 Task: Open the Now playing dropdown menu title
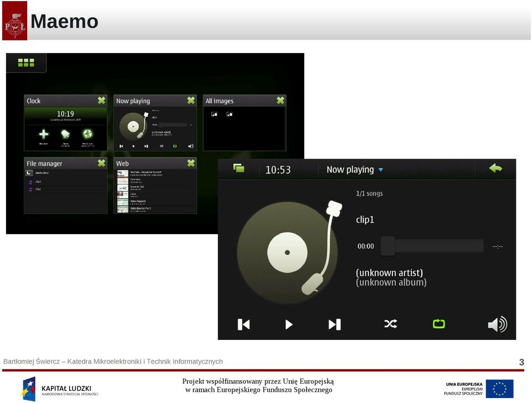[355, 169]
